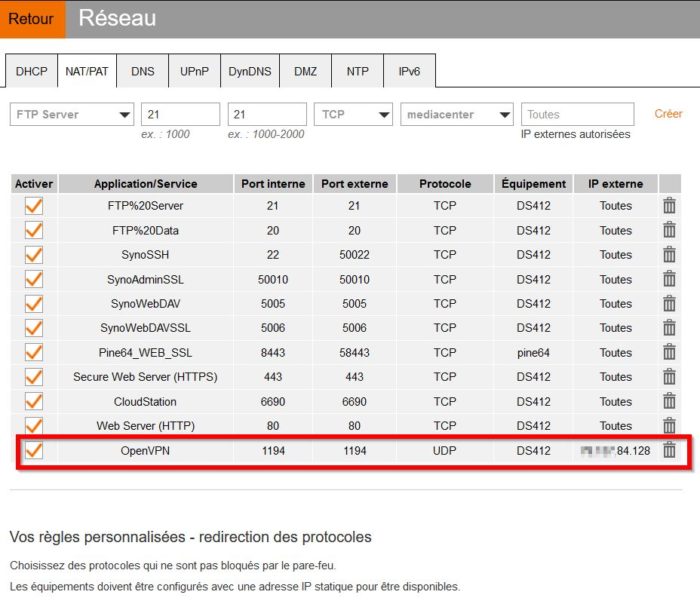700x607 pixels.
Task: Remove the SynoAdminSSL rule using trash icon
Action: pyautogui.click(x=669, y=280)
